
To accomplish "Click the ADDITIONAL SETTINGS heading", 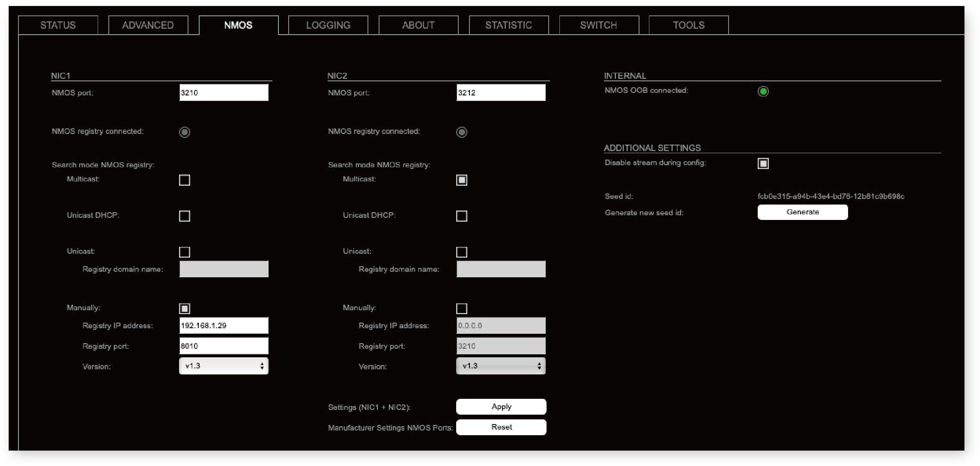I will (652, 148).
